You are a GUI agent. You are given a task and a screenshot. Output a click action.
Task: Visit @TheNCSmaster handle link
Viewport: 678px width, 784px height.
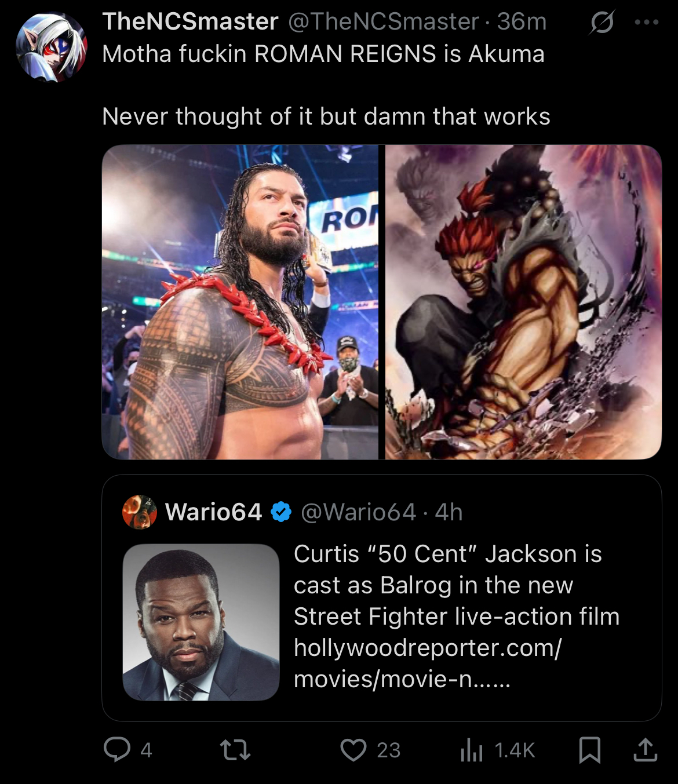click(x=384, y=22)
